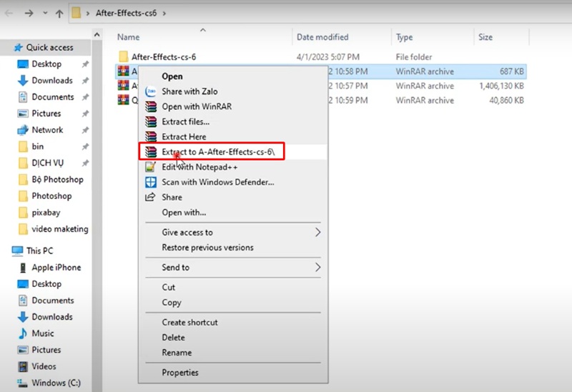Choose Share in the context menu
Viewport: 572px width, 392px height.
coord(172,197)
